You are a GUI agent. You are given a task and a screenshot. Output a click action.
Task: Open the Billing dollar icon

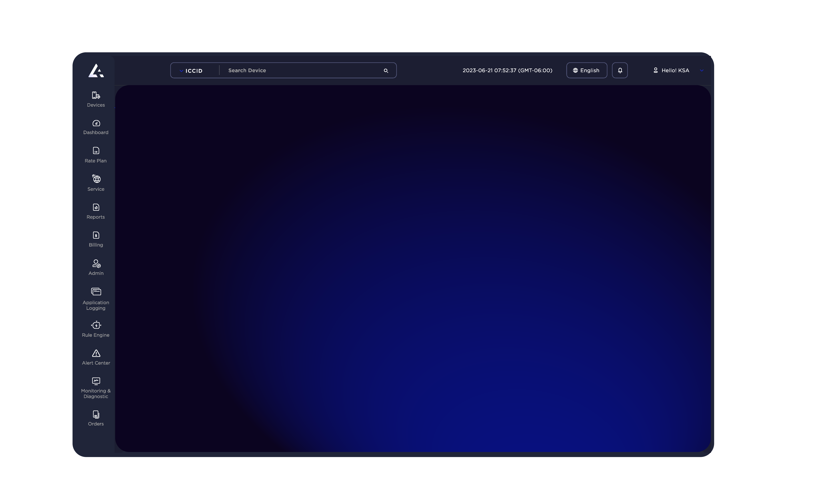tap(96, 235)
